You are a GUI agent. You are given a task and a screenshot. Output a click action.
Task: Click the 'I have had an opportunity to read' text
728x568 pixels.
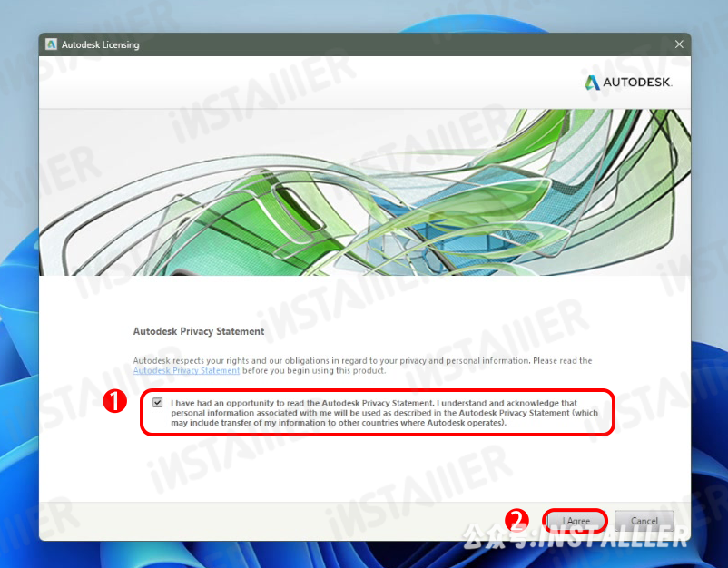coord(385,413)
